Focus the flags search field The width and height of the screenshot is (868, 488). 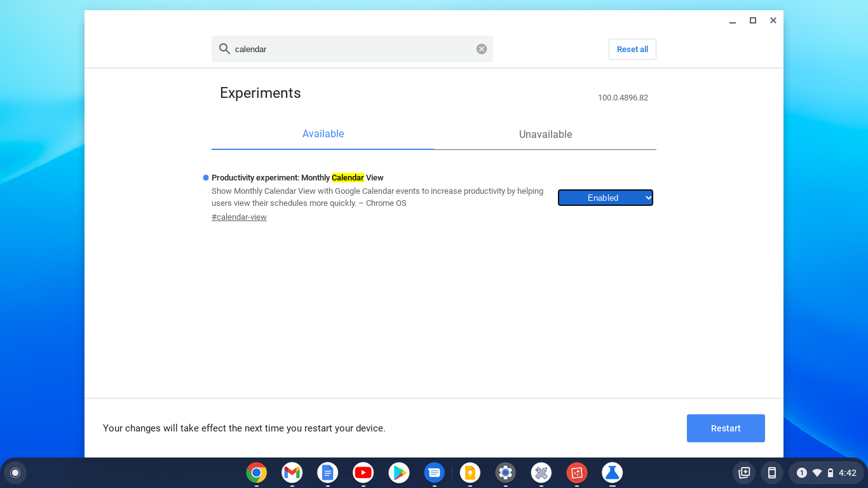pyautogui.click(x=352, y=49)
